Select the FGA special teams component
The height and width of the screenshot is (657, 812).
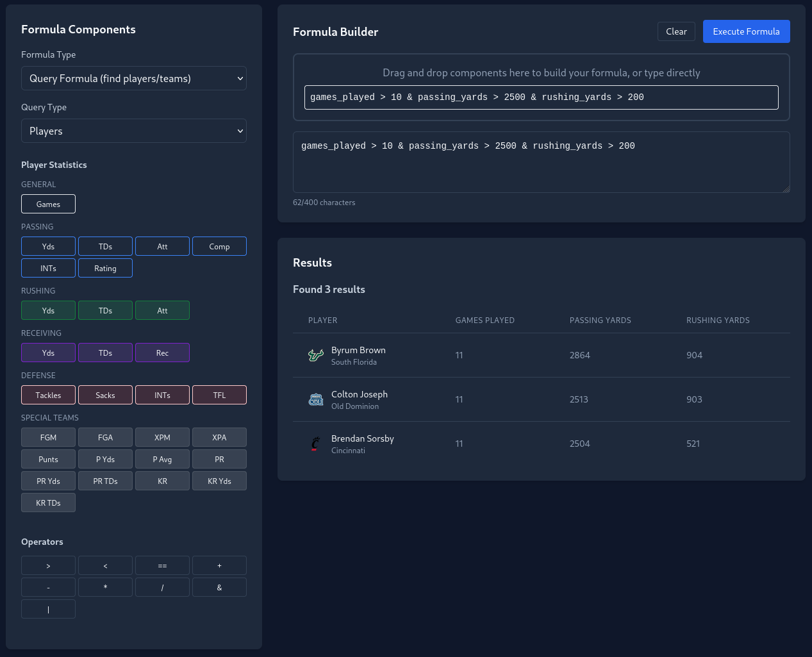point(105,437)
